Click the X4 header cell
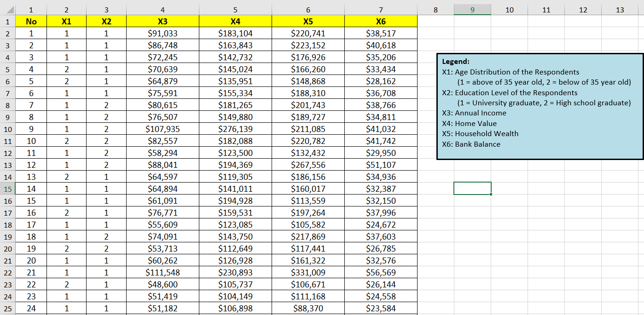This screenshot has height=315, width=644. tap(235, 21)
